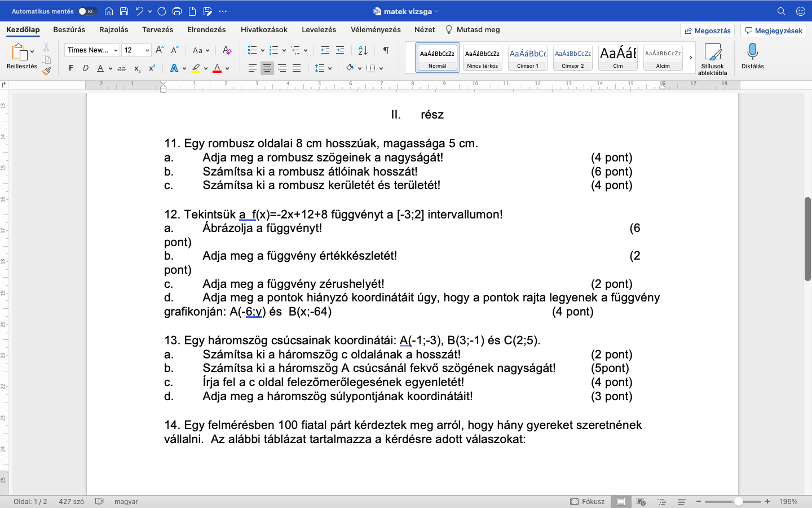Open the Times New Roman font dropdown
This screenshot has width=812, height=508.
coord(92,50)
